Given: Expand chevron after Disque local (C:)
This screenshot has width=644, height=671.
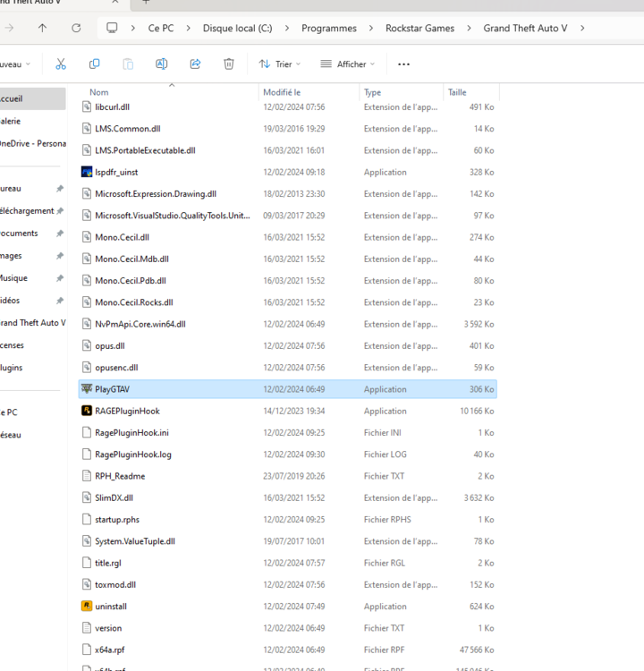Looking at the screenshot, I should [287, 29].
